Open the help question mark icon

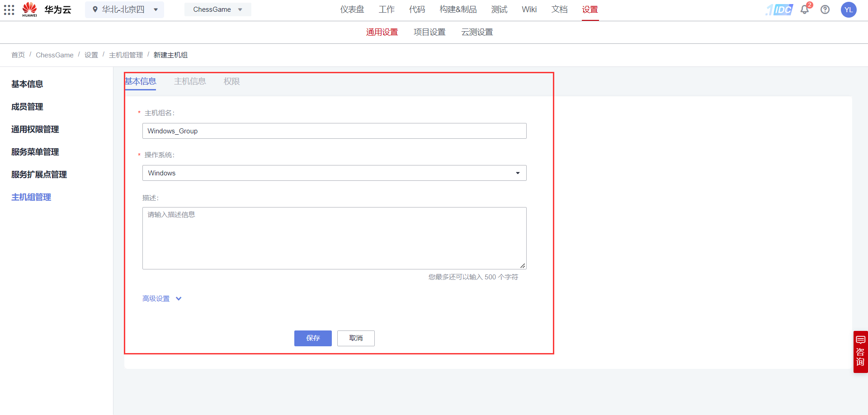(825, 9)
